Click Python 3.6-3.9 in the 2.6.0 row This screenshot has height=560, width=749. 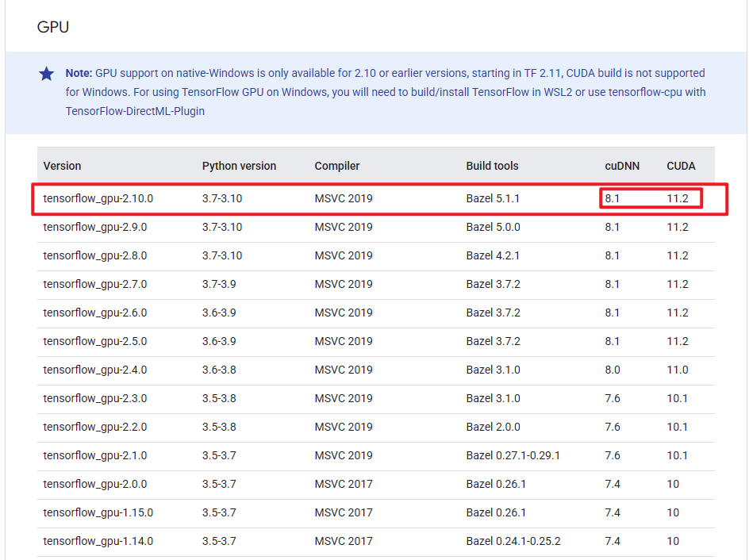[219, 313]
